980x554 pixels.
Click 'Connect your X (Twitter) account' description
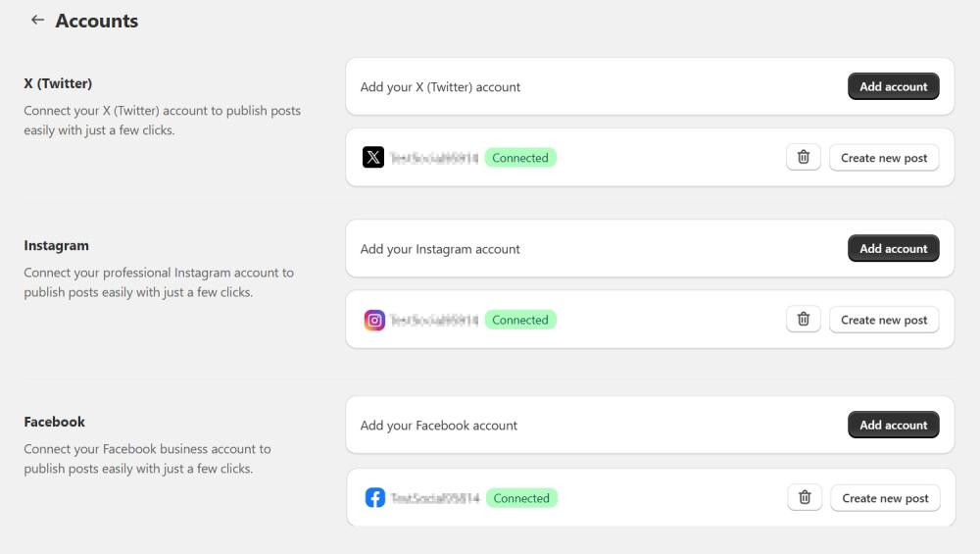(x=163, y=120)
